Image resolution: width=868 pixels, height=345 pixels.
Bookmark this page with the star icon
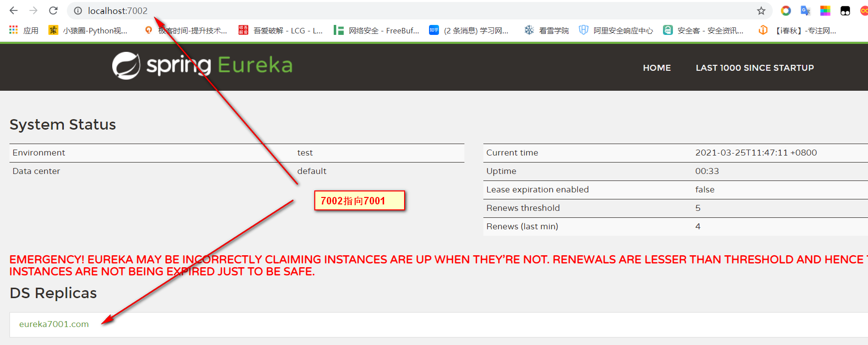(x=761, y=10)
